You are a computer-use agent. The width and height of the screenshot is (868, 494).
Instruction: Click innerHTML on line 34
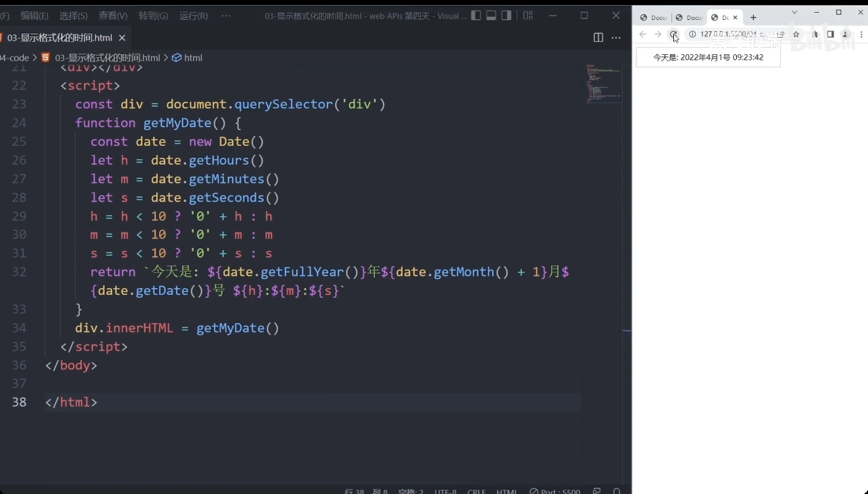coord(139,328)
